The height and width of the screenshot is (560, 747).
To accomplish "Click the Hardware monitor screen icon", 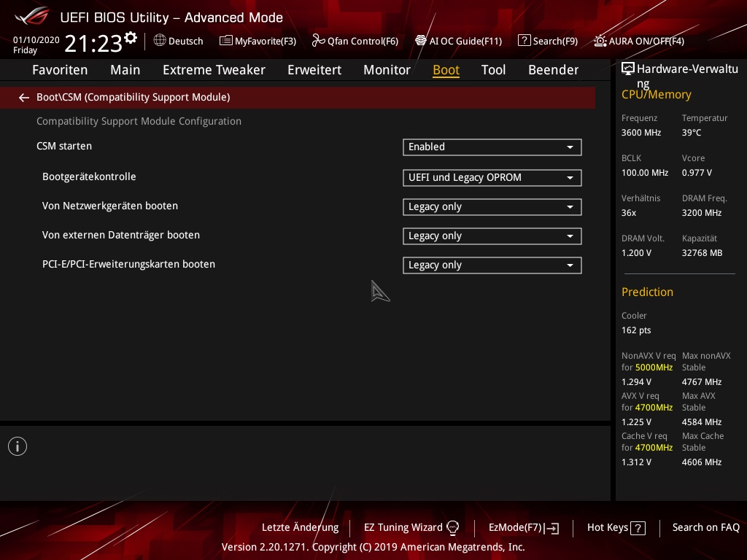I will [628, 69].
